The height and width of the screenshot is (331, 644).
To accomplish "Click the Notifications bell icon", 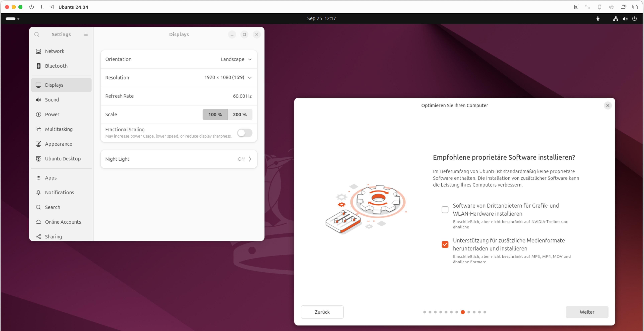I will point(38,193).
